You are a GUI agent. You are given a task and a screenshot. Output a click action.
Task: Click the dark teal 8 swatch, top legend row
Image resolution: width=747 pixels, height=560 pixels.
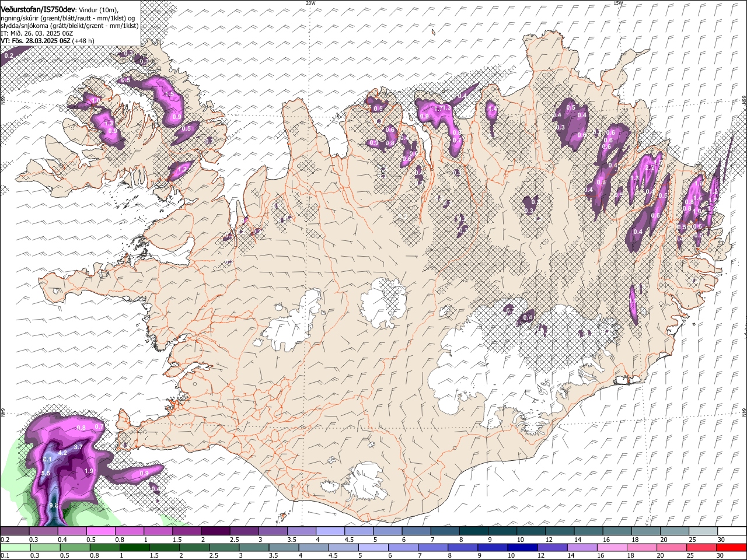click(474, 531)
